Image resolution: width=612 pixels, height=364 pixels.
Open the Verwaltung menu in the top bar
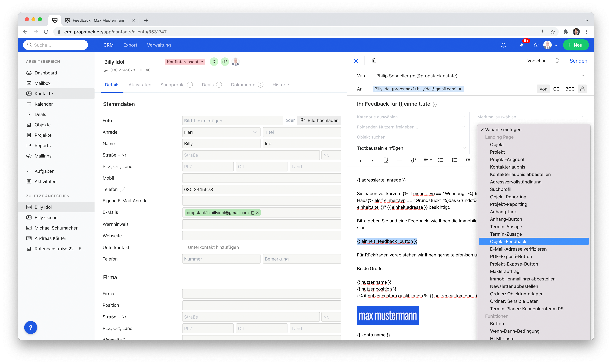click(x=159, y=45)
